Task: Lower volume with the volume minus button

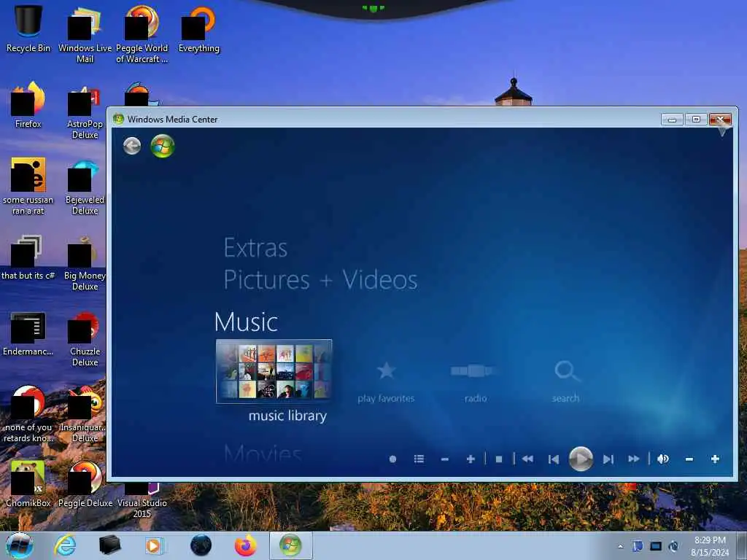Action: click(x=689, y=459)
